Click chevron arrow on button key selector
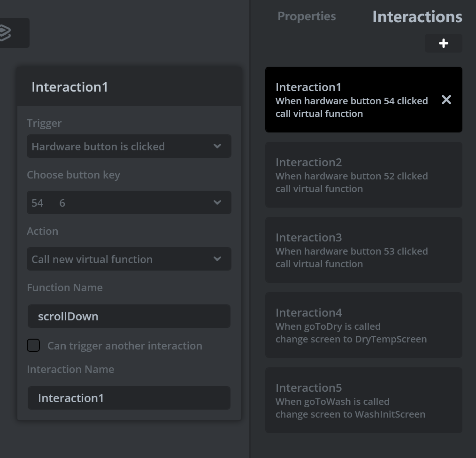 pyautogui.click(x=217, y=203)
